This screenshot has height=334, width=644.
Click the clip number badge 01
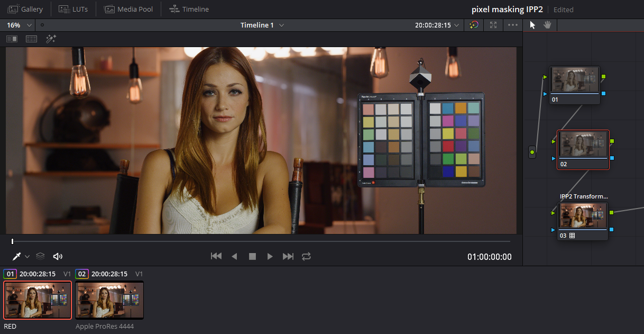pyautogui.click(x=10, y=274)
